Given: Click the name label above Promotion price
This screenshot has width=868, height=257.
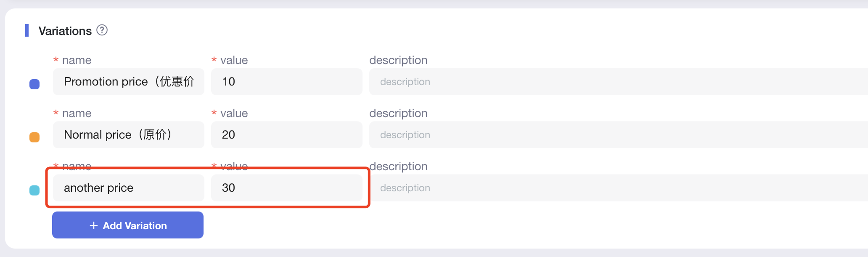Looking at the screenshot, I should pos(77,60).
